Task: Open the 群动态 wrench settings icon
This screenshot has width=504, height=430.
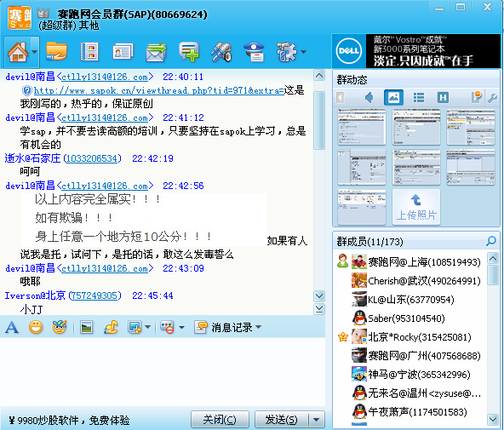Action: 492,98
